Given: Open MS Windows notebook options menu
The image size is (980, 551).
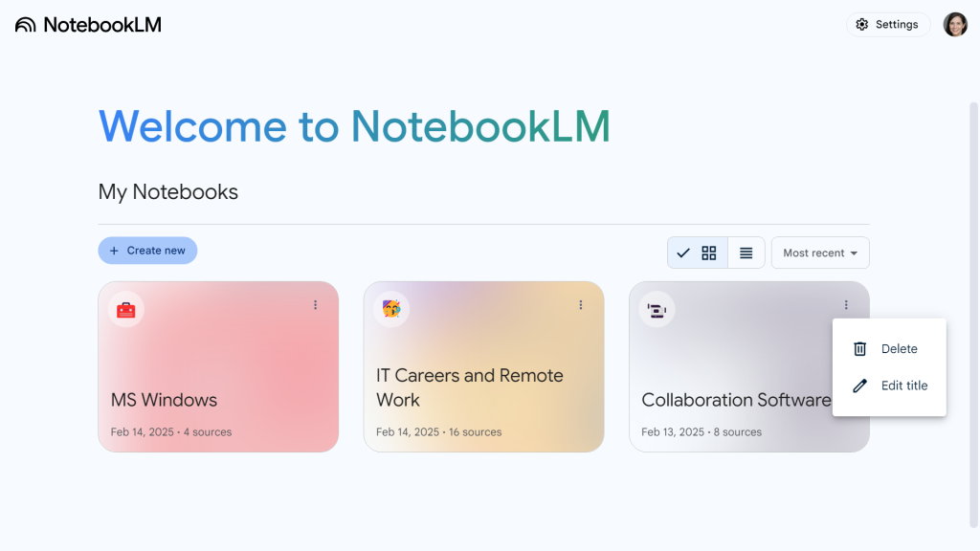Looking at the screenshot, I should pos(316,305).
